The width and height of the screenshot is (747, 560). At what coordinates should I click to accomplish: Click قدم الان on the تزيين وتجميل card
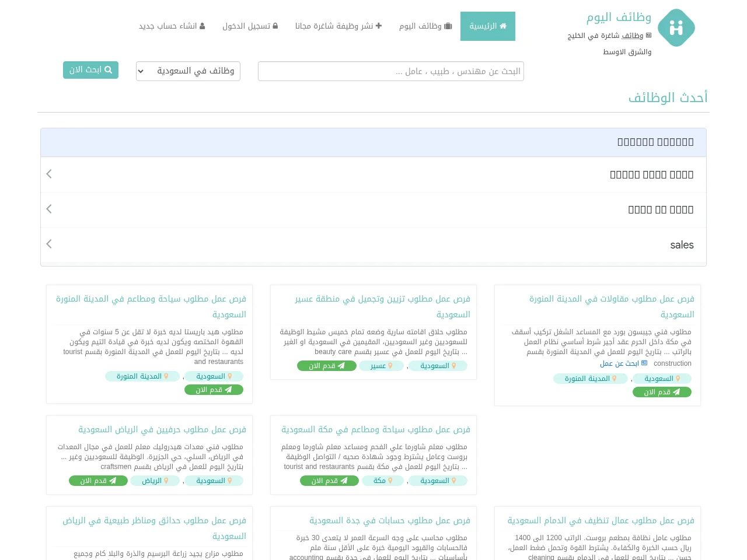coord(327,366)
